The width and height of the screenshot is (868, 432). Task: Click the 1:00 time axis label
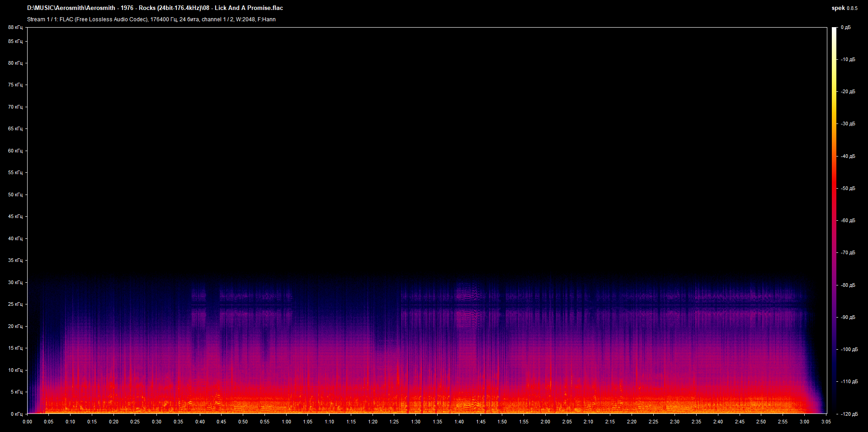[x=286, y=422]
